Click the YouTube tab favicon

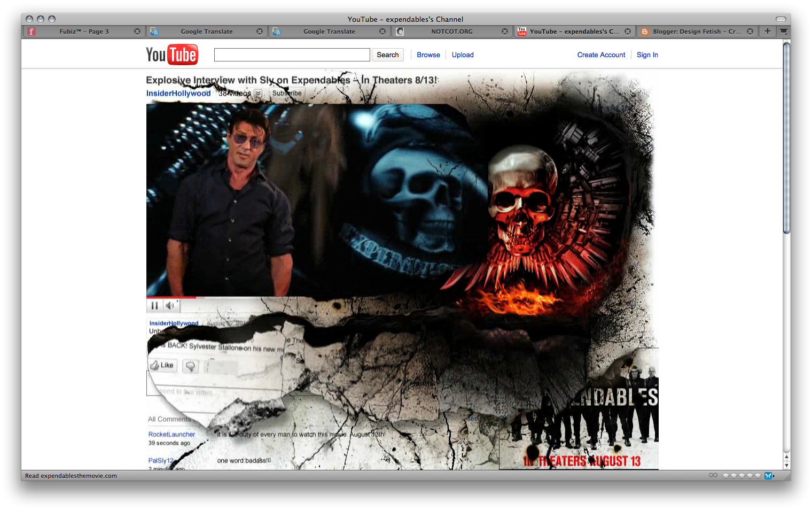pyautogui.click(x=522, y=32)
